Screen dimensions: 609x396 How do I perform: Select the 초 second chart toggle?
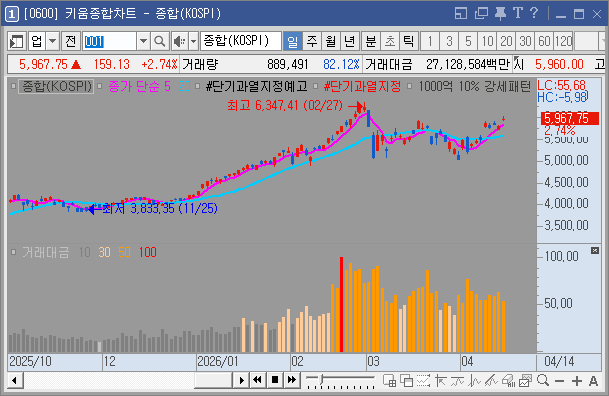390,41
